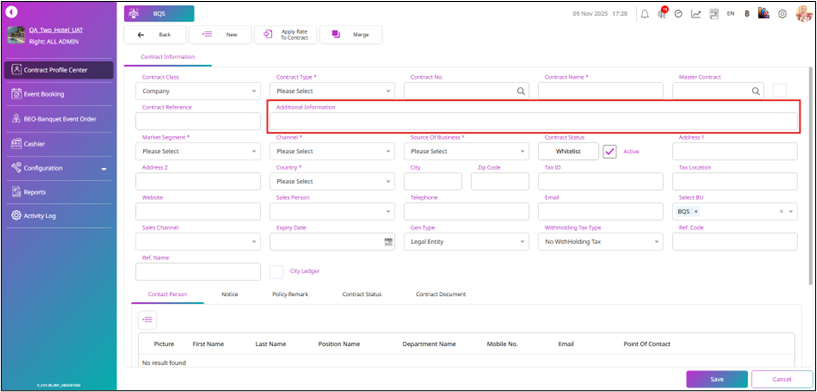
Task: Open the Market Segment dropdown
Action: pos(198,151)
